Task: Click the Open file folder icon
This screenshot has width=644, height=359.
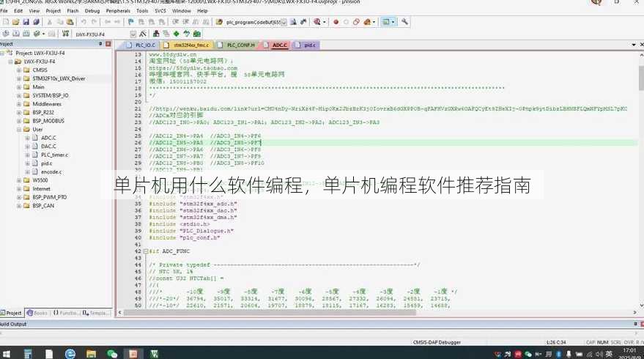Action: (15, 22)
